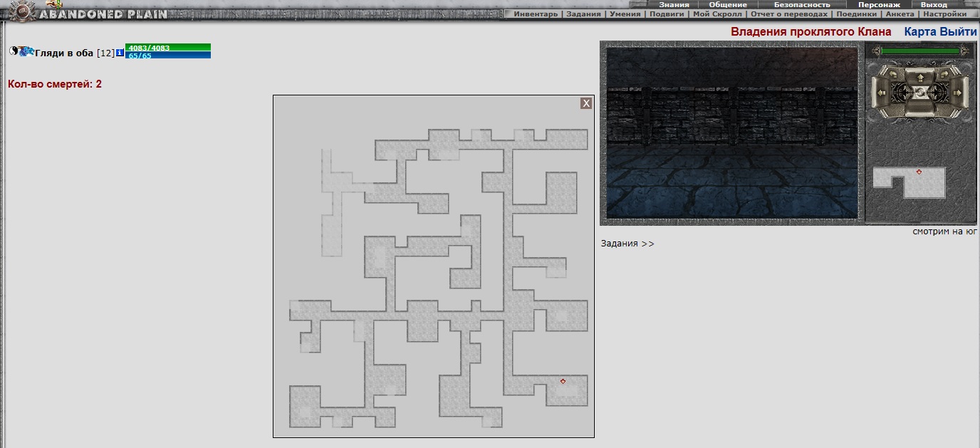Open the Анкета page
Image resolution: width=980 pixels, height=448 pixels.
point(900,14)
